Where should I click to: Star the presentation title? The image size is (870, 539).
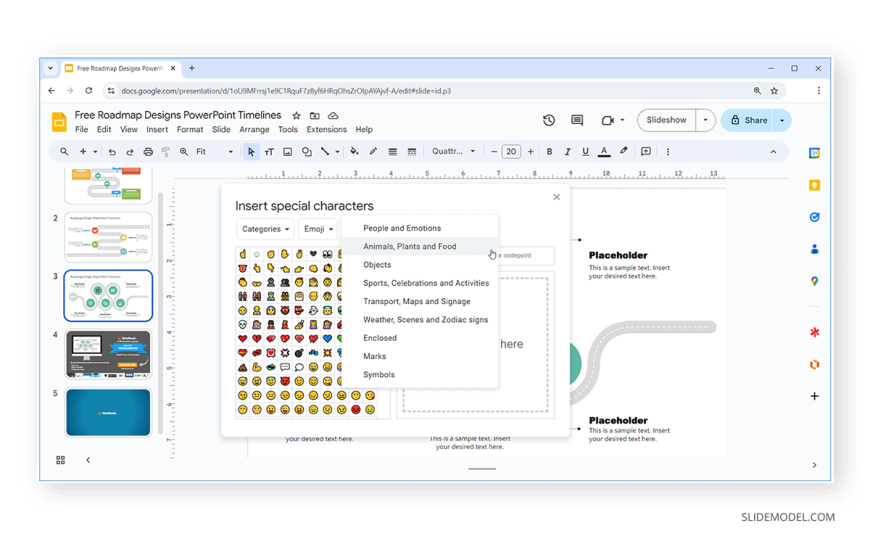[x=296, y=115]
